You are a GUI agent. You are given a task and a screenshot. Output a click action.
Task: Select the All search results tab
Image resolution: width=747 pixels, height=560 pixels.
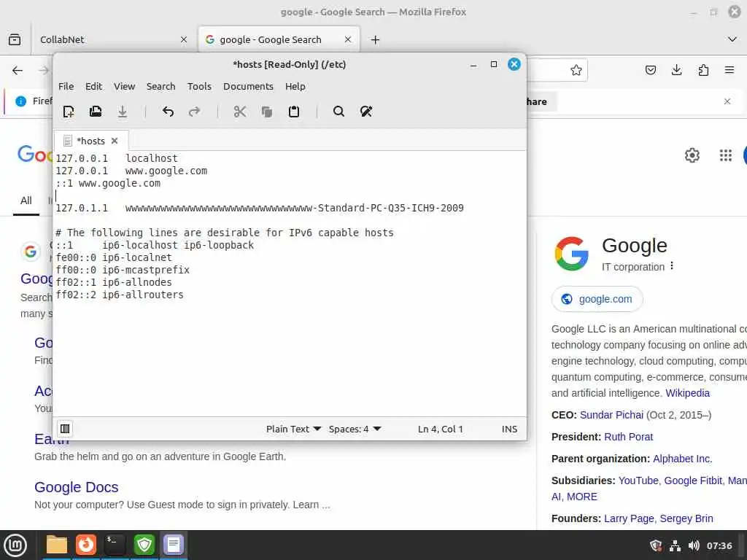point(26,201)
